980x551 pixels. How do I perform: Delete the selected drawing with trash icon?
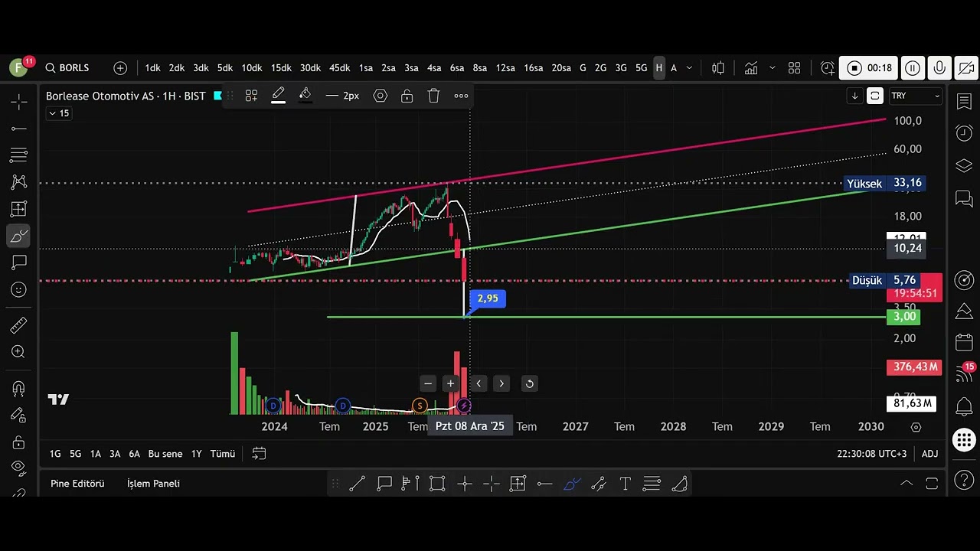[433, 96]
